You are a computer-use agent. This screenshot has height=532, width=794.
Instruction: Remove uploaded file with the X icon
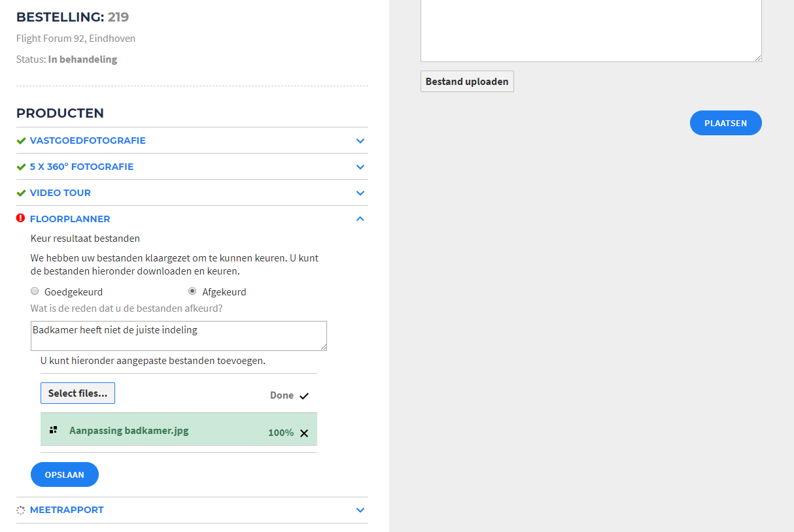[304, 433]
